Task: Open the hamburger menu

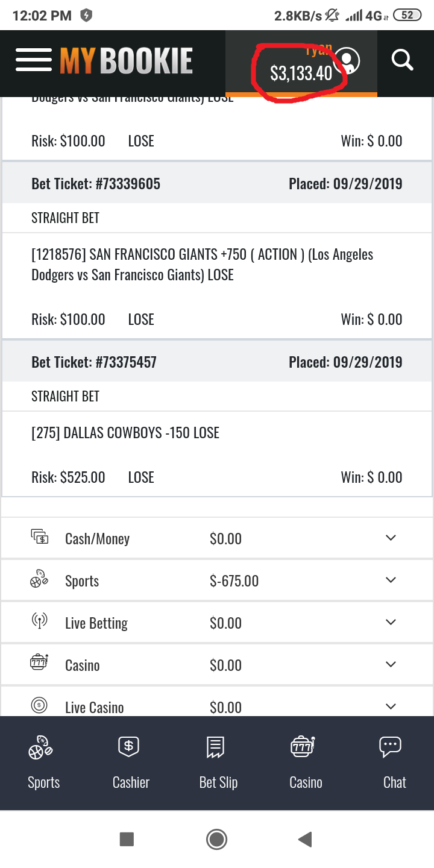Action: point(34,60)
